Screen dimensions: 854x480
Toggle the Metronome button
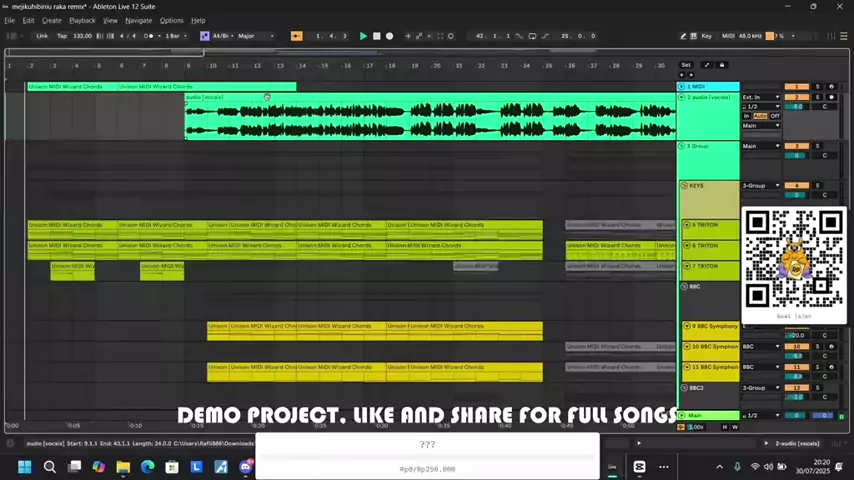coord(149,36)
